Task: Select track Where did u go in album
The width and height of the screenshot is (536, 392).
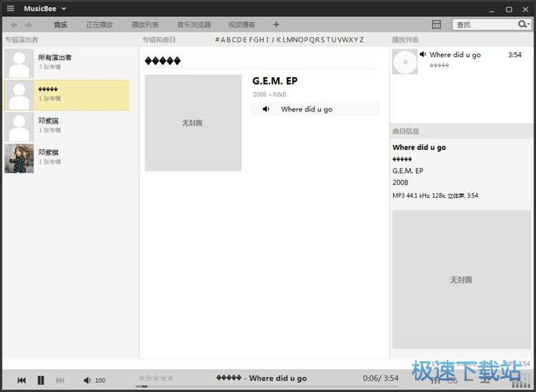Action: pos(315,109)
